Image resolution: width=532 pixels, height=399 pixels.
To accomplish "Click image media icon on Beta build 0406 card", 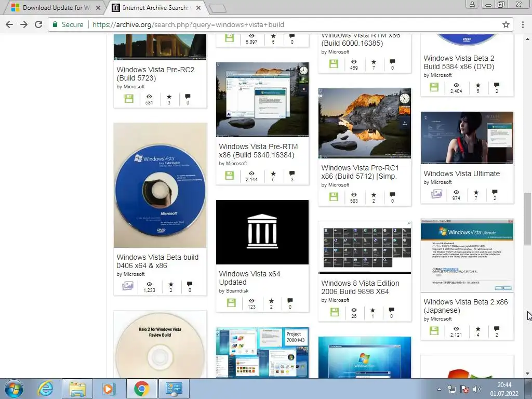I will [x=128, y=286].
